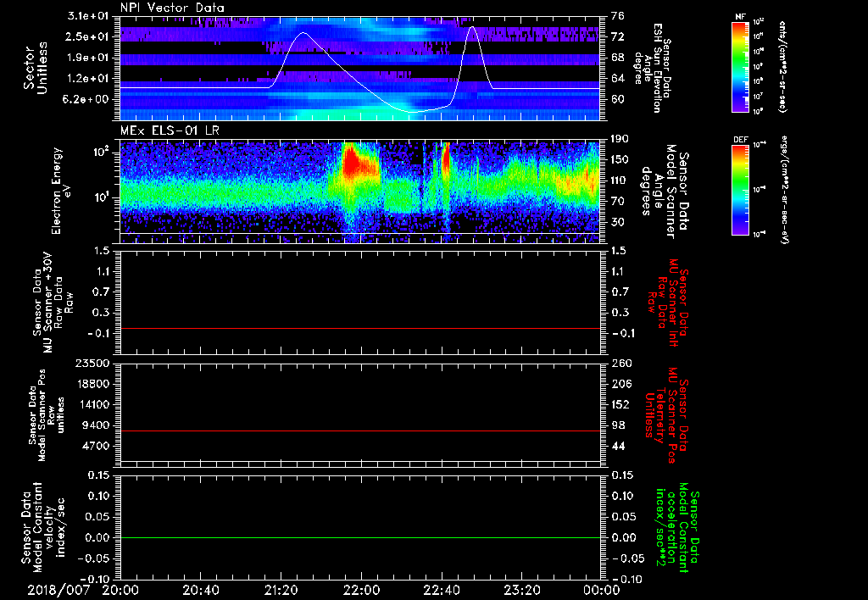This screenshot has width=868, height=600.
Task: Click the 4700 scanner position tick label
Action: click(95, 446)
